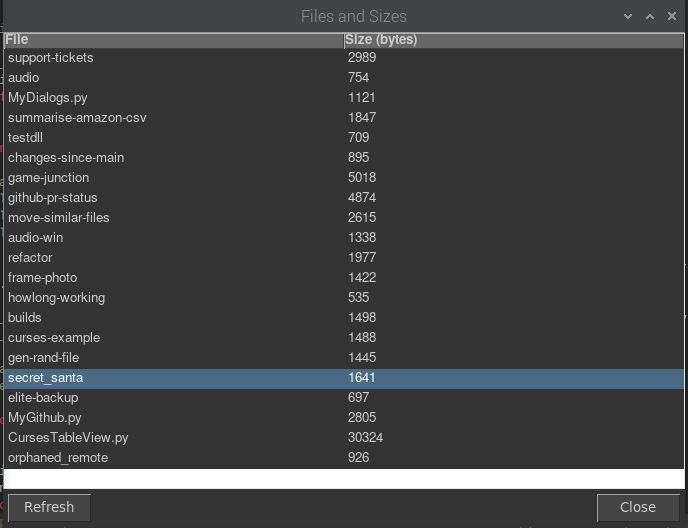The height and width of the screenshot is (528, 688).
Task: Click size value 1977
Action: pos(362,258)
